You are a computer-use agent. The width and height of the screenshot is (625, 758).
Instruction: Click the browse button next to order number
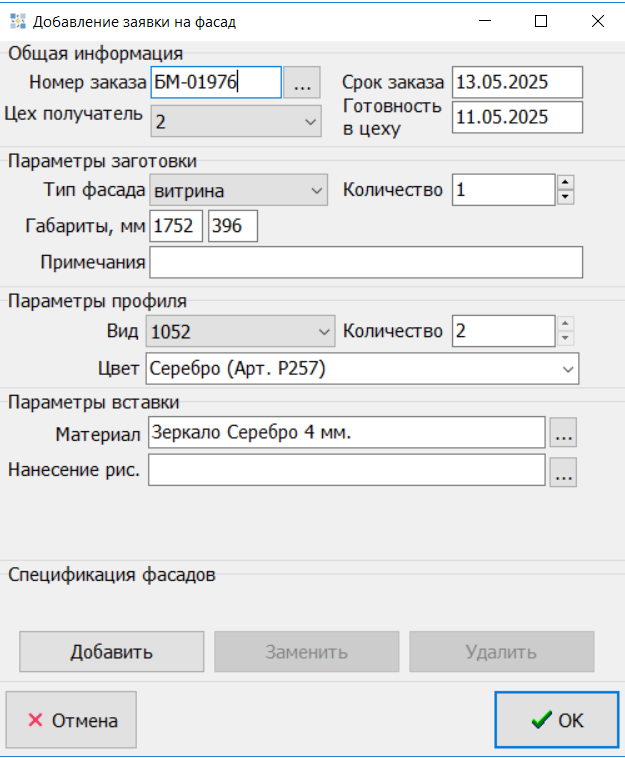pos(301,83)
